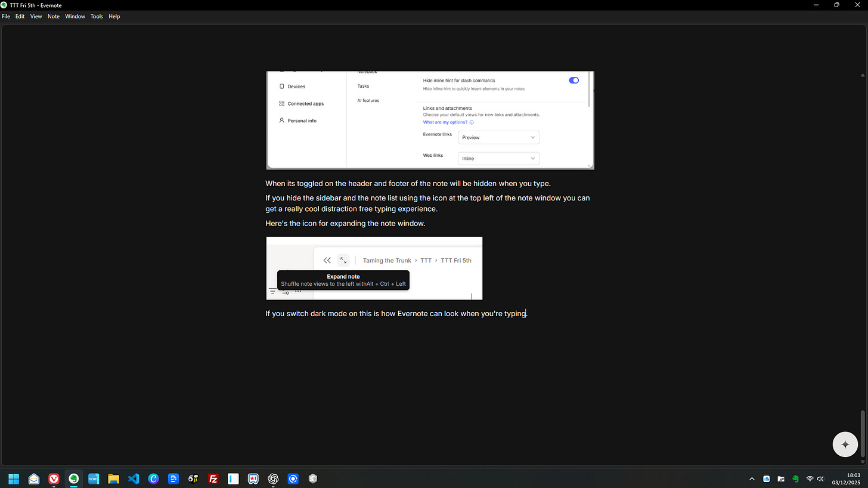Viewport: 868px width, 488px height.
Task: Click the note scrollbar down arrow
Action: click(x=863, y=461)
